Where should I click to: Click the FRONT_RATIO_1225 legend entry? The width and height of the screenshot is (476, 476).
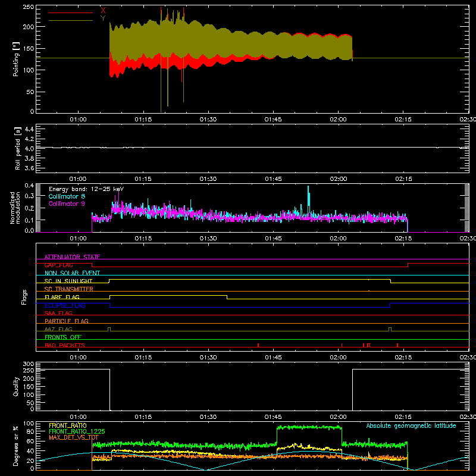pyautogui.click(x=77, y=431)
